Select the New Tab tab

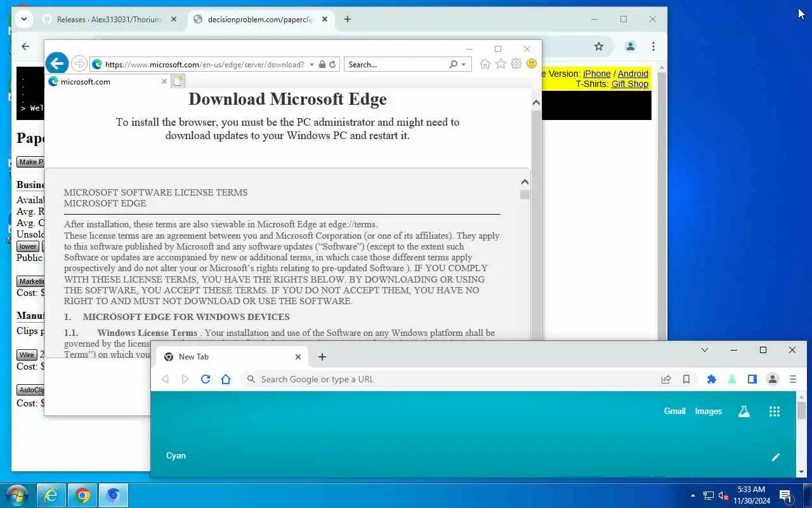(x=232, y=357)
